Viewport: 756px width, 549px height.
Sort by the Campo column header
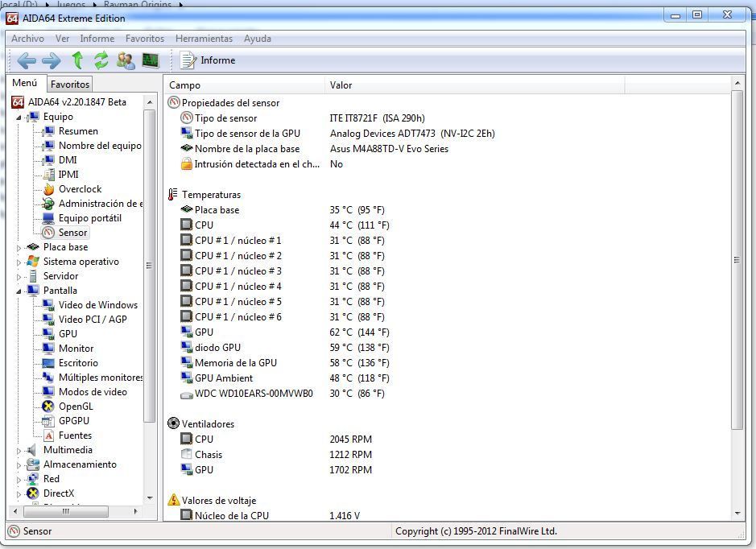(245, 85)
